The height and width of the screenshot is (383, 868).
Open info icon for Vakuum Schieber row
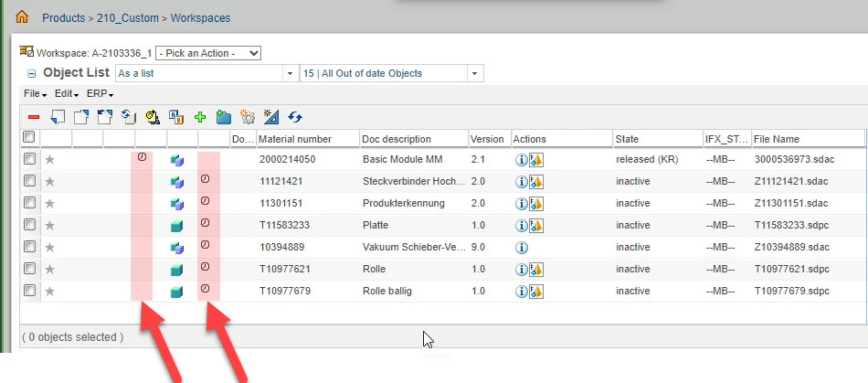[521, 248]
